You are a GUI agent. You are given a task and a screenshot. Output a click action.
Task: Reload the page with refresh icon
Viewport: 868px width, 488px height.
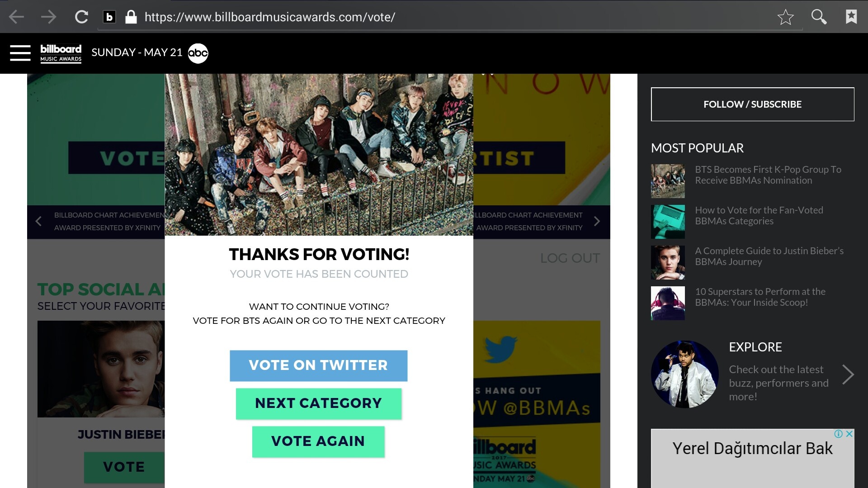pyautogui.click(x=81, y=17)
